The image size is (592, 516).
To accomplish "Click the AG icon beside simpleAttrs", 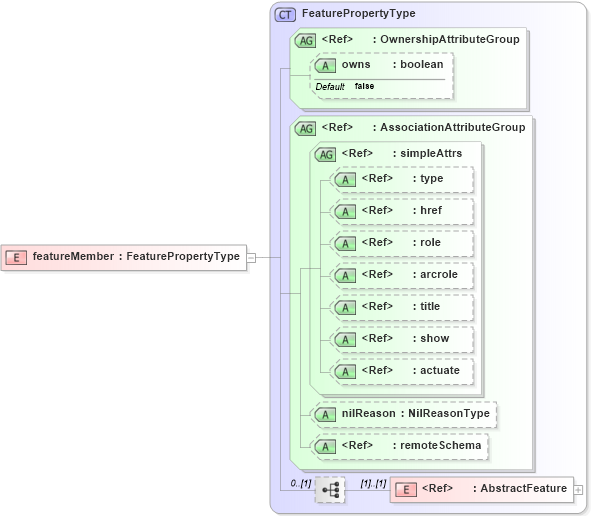I will coord(325,154).
